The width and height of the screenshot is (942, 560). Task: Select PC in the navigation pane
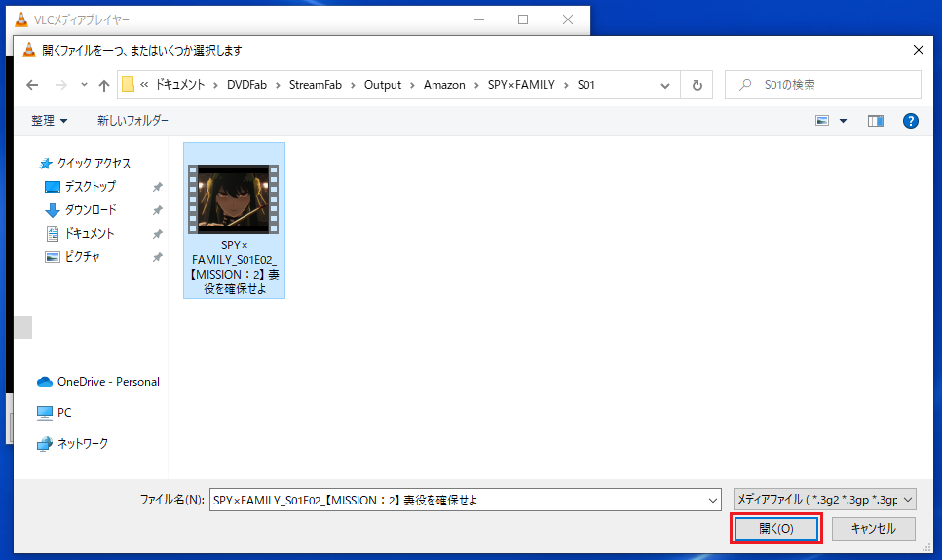coord(55,412)
